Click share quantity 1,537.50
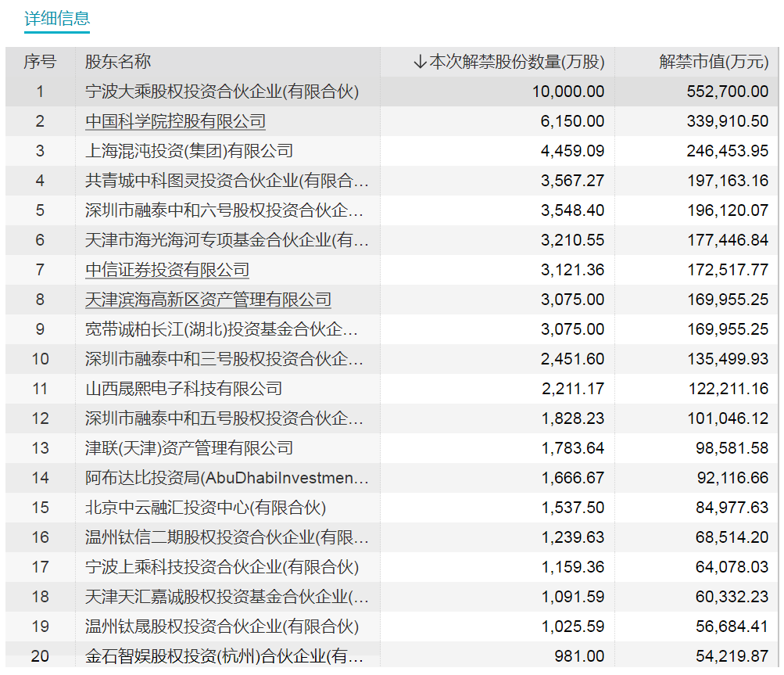This screenshot has height=675, width=784. click(x=573, y=508)
